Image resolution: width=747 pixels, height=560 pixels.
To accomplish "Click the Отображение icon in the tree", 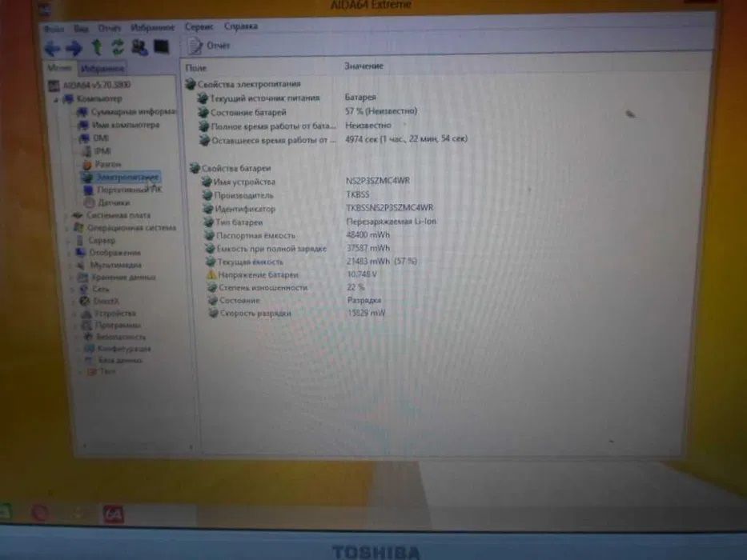I will (81, 252).
